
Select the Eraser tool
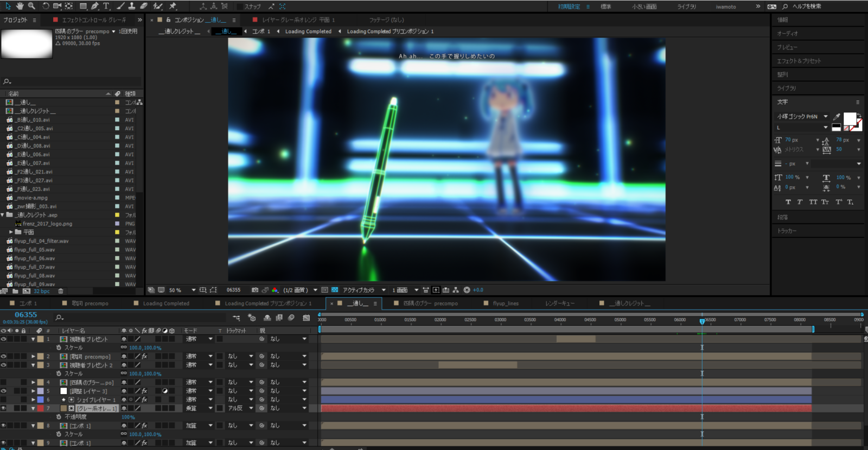pos(144,6)
